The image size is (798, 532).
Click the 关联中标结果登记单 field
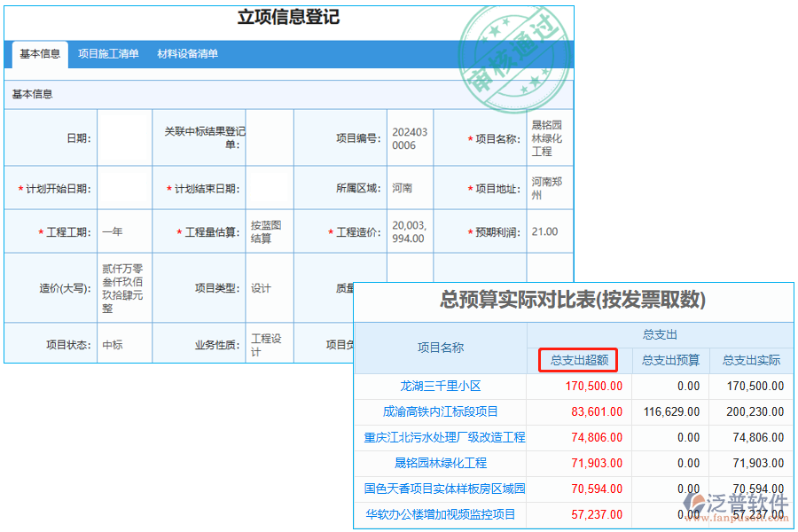coord(269,137)
